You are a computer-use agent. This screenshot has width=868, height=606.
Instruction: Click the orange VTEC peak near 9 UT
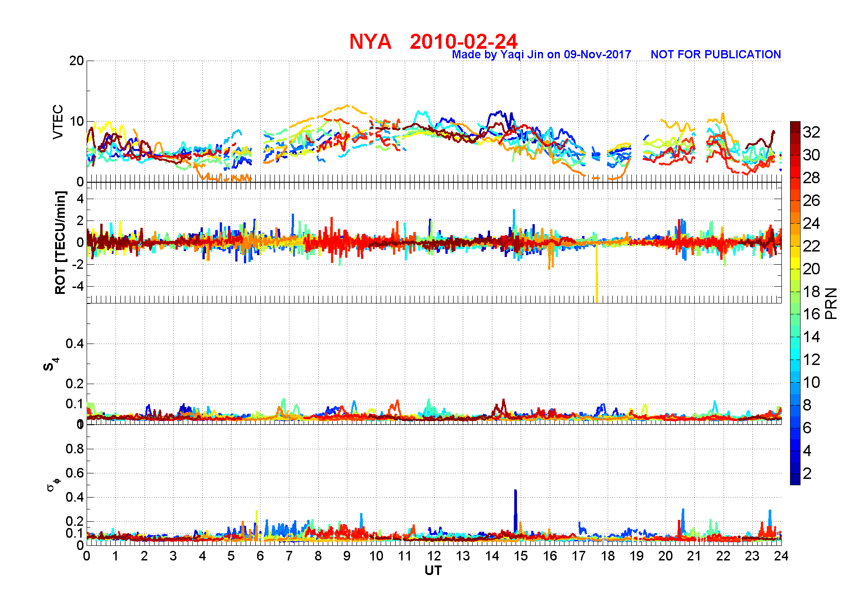tap(347, 106)
